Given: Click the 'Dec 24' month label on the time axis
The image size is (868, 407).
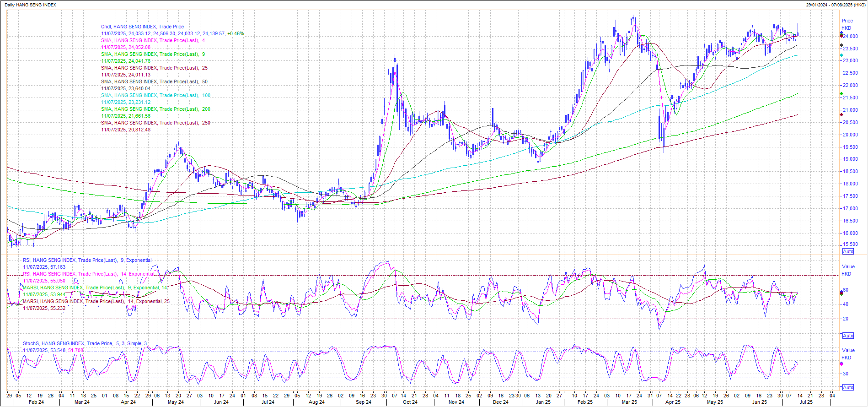Looking at the screenshot, I should tap(500, 402).
